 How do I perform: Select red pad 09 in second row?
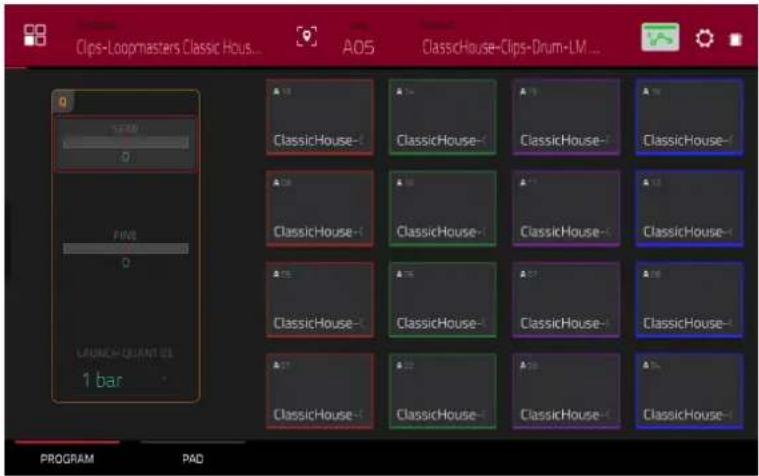click(x=320, y=209)
